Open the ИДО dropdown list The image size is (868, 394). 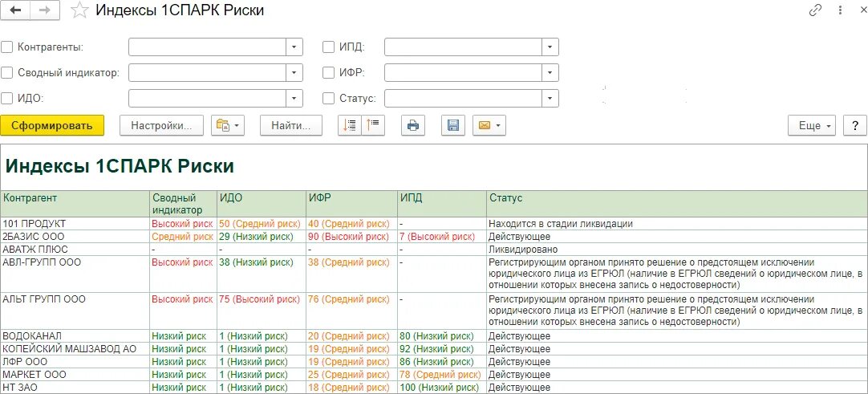[294, 99]
